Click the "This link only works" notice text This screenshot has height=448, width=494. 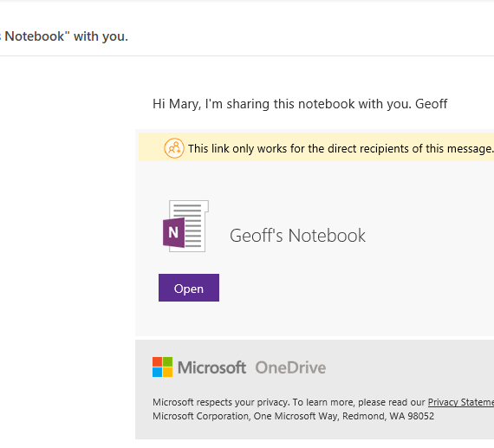tap(341, 149)
